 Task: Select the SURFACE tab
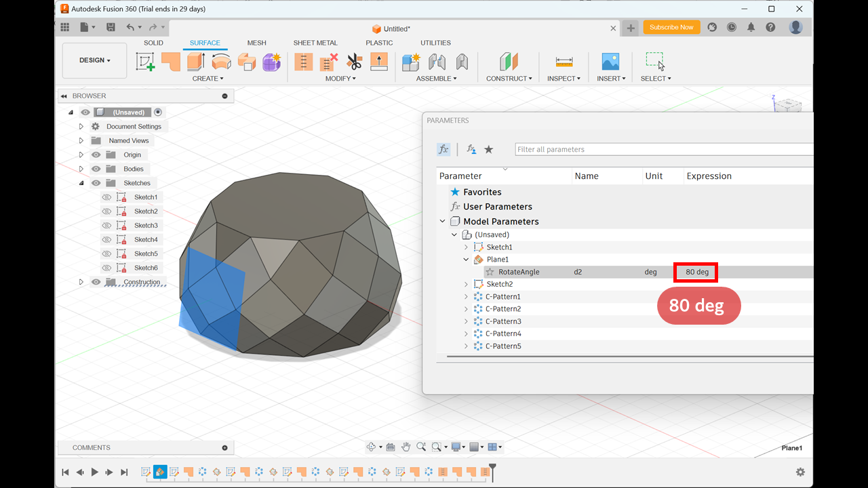[x=205, y=43]
